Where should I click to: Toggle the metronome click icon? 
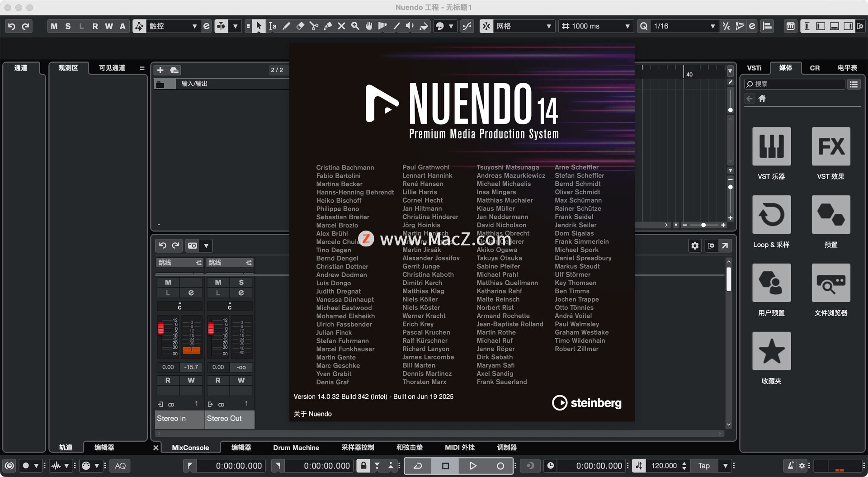click(x=790, y=466)
